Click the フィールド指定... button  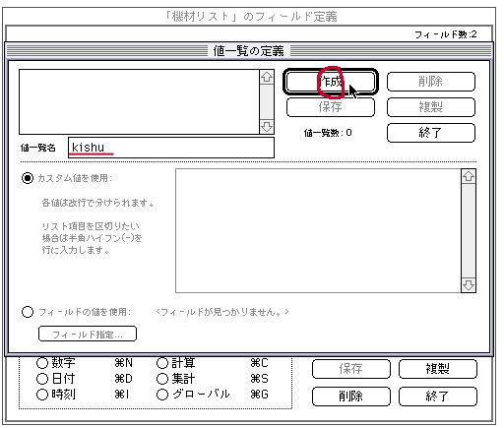(x=88, y=334)
